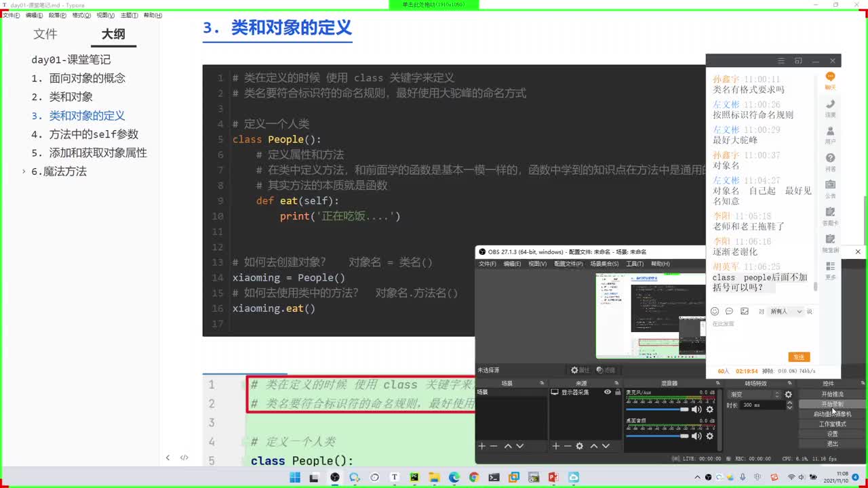
Task: Open the 公告 announcement icon in chat sidebar
Action: 830,189
